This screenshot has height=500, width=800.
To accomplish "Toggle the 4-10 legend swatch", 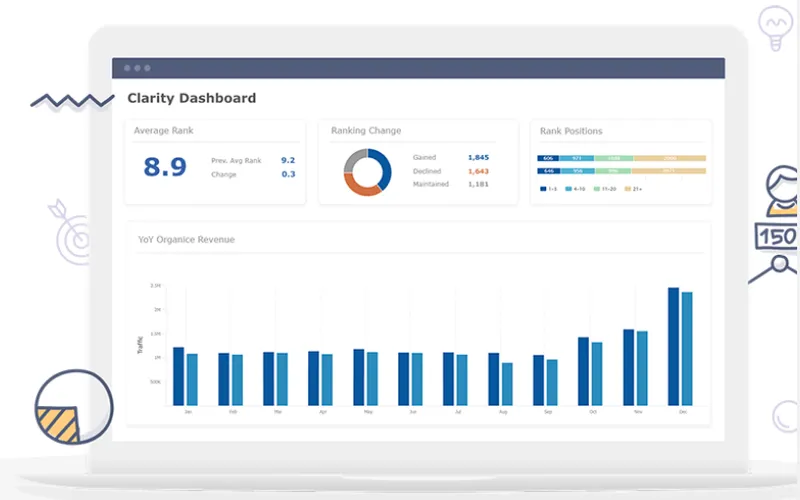I will [x=568, y=189].
